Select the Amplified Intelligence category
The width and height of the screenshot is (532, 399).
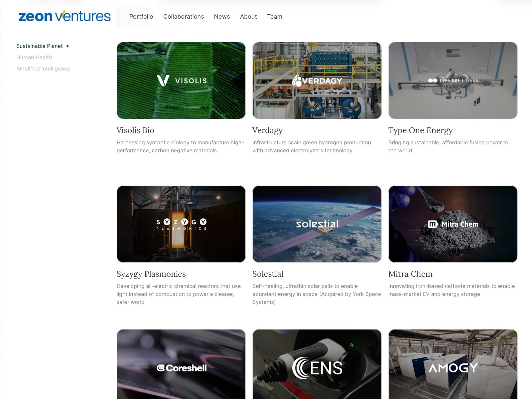pyautogui.click(x=43, y=68)
